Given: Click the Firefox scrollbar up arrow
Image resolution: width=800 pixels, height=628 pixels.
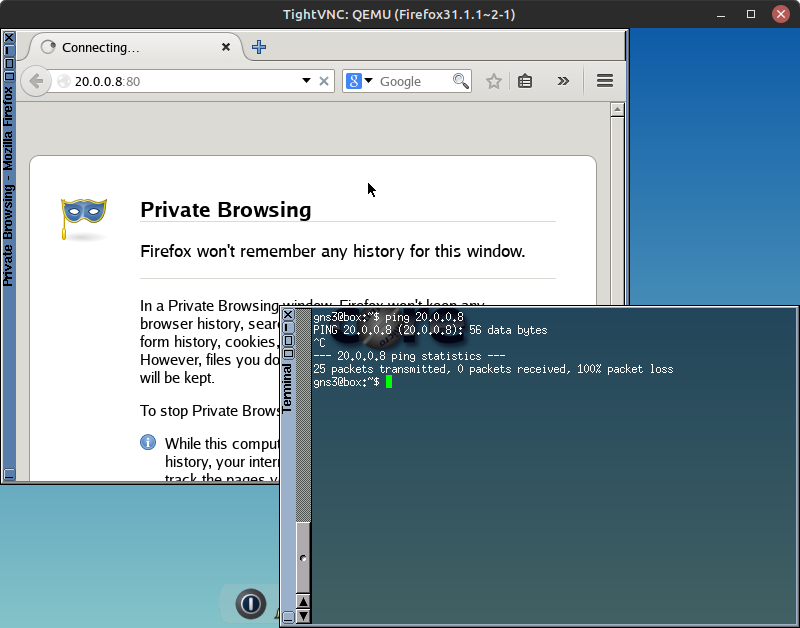Looking at the screenshot, I should pyautogui.click(x=617, y=109).
